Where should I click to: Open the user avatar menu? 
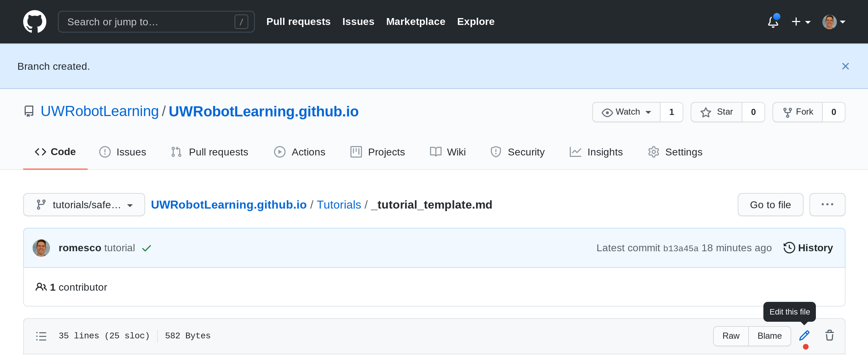[834, 22]
